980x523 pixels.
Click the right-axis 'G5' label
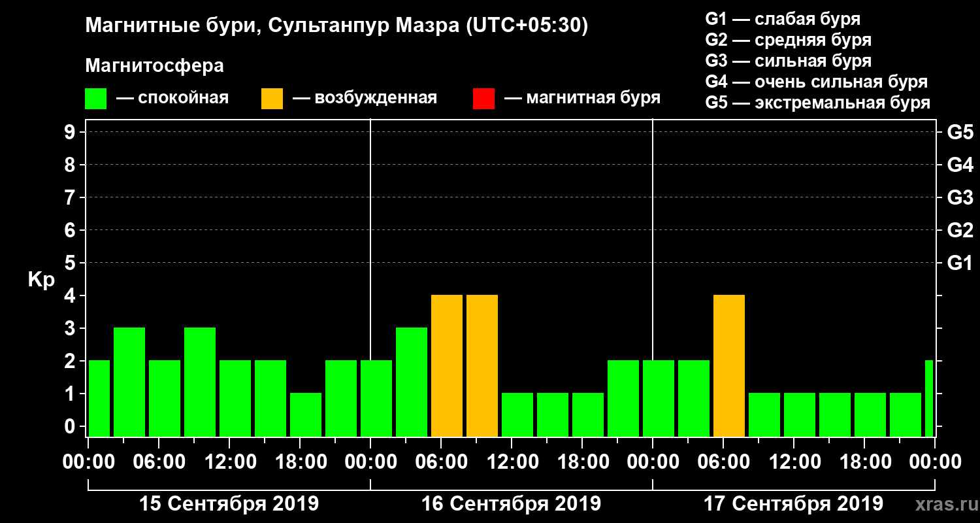960,132
